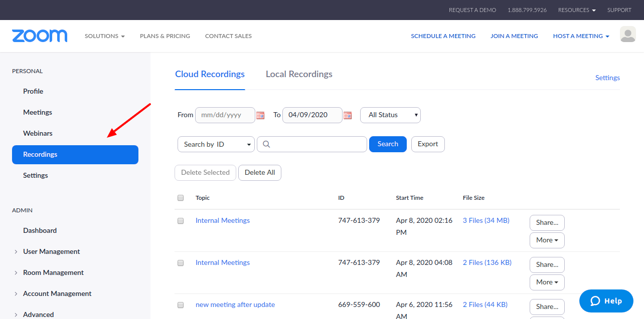This screenshot has width=644, height=319.
Task: Click phone number 1.888.799.5926
Action: tap(527, 10)
